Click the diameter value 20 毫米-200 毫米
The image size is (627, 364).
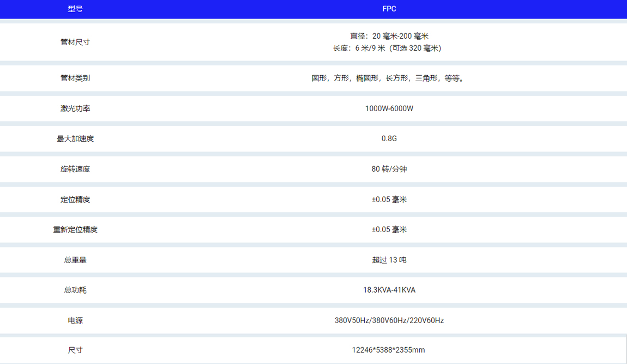[389, 36]
